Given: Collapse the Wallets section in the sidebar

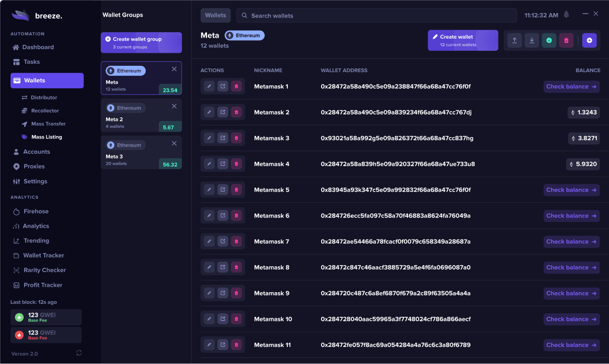Looking at the screenshot, I should tap(47, 80).
